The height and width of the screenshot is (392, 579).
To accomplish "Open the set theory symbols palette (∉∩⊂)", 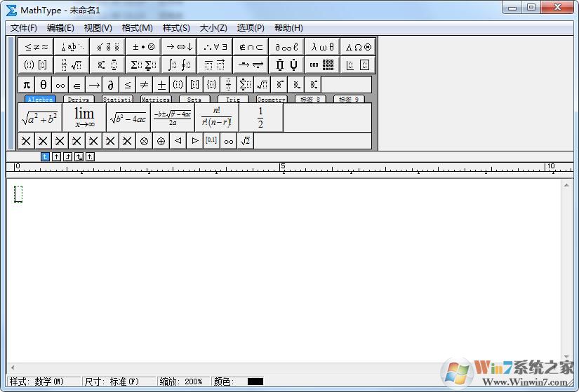I will pyautogui.click(x=251, y=47).
